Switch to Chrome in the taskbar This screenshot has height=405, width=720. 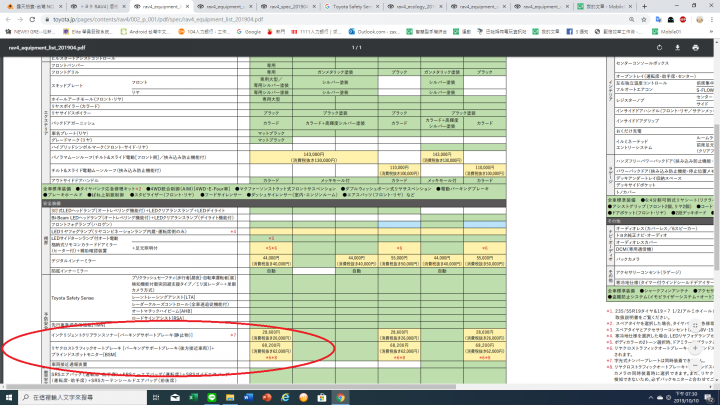pos(340,397)
